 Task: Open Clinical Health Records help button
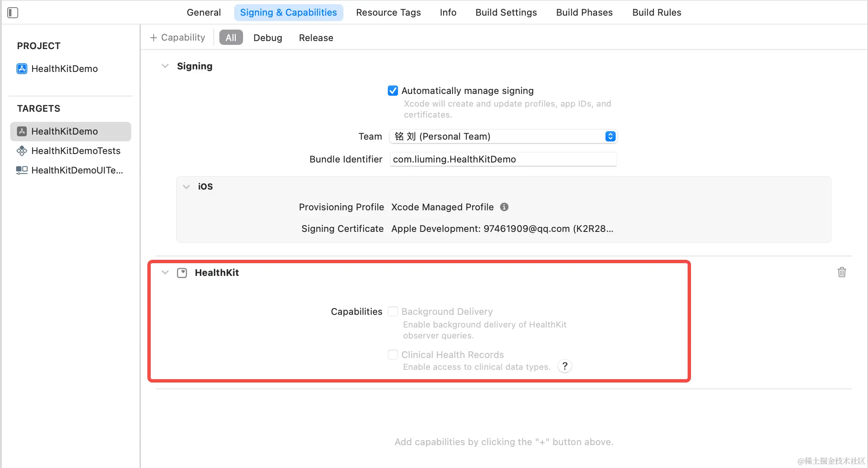[x=564, y=366]
